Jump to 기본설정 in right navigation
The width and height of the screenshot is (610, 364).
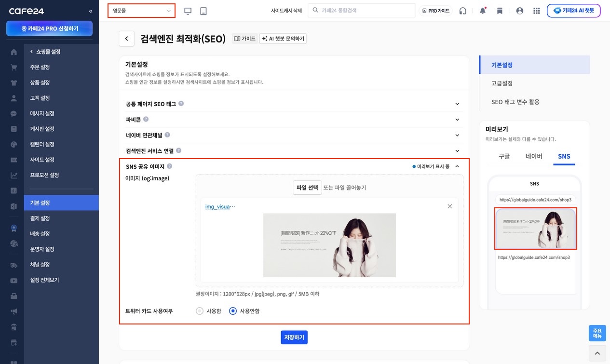pyautogui.click(x=535, y=65)
